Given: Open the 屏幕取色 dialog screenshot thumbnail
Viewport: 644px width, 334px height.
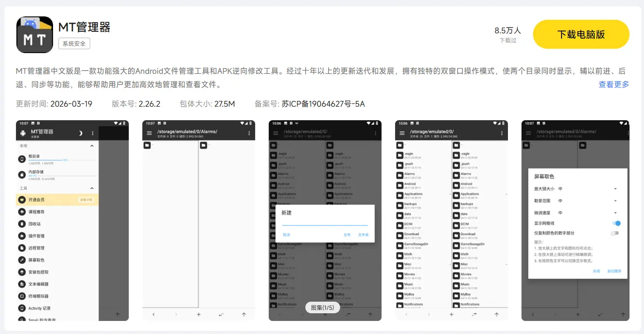Looking at the screenshot, I should pyautogui.click(x=575, y=220).
